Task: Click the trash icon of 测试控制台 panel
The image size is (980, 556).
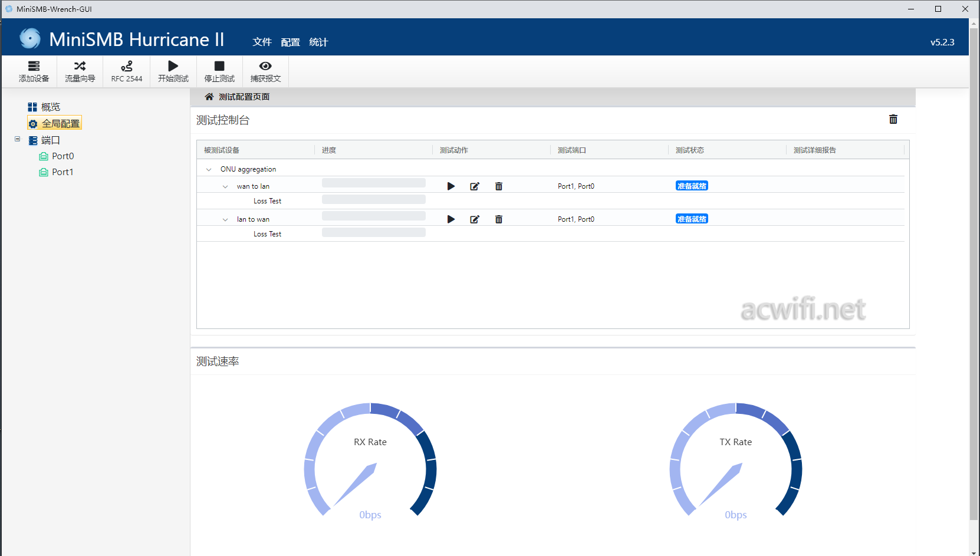Action: [893, 119]
